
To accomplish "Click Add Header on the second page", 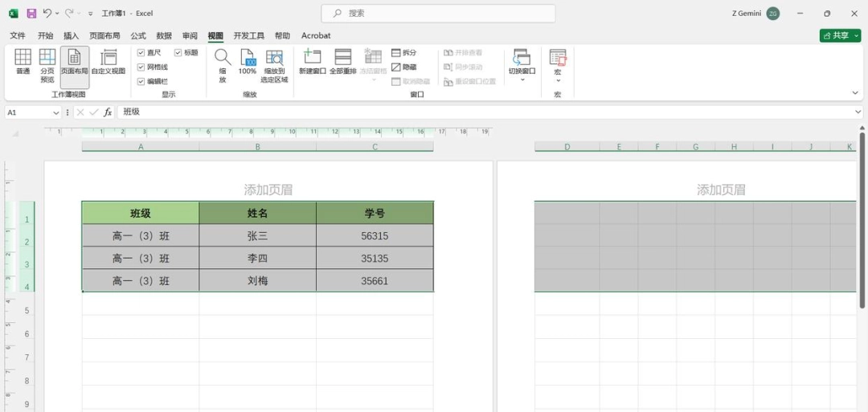I will (721, 190).
